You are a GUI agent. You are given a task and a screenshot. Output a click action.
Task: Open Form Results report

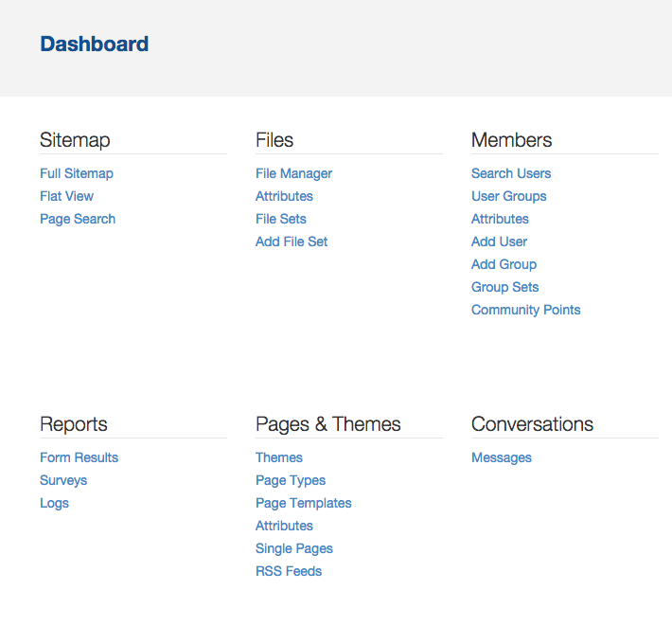click(79, 458)
